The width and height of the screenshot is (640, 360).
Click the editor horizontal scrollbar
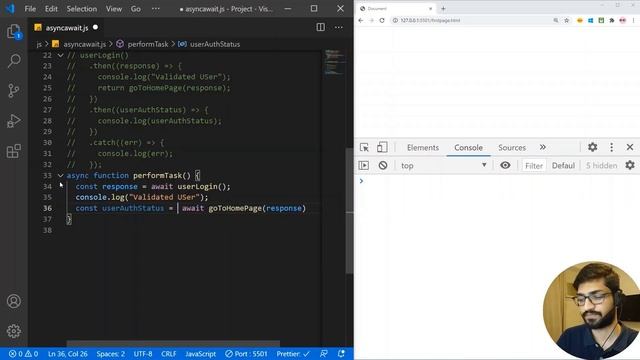click(x=173, y=343)
